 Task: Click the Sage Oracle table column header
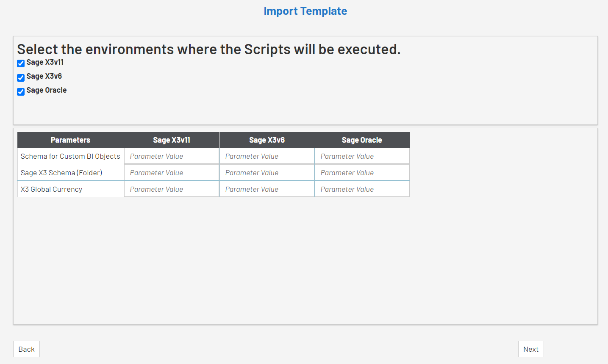362,140
